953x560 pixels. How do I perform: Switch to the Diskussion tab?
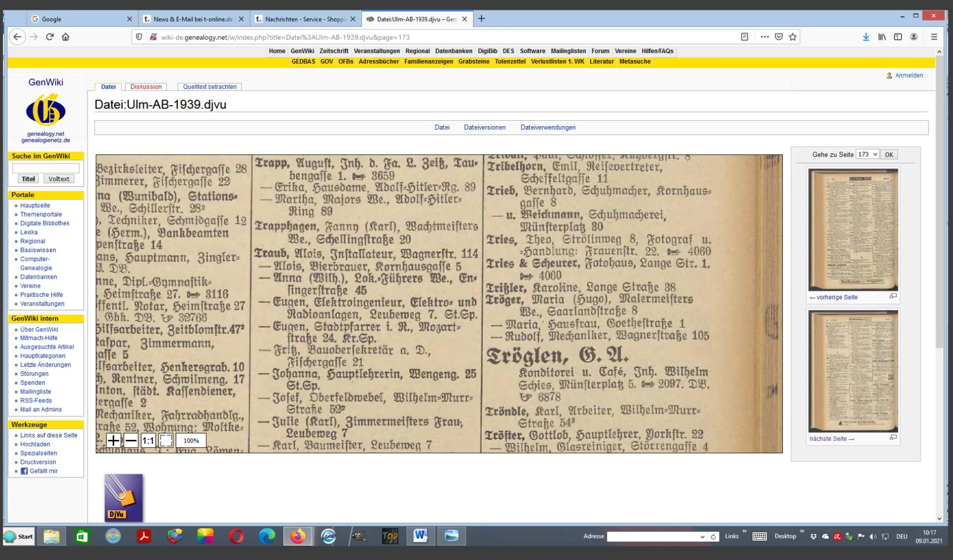[x=146, y=86]
